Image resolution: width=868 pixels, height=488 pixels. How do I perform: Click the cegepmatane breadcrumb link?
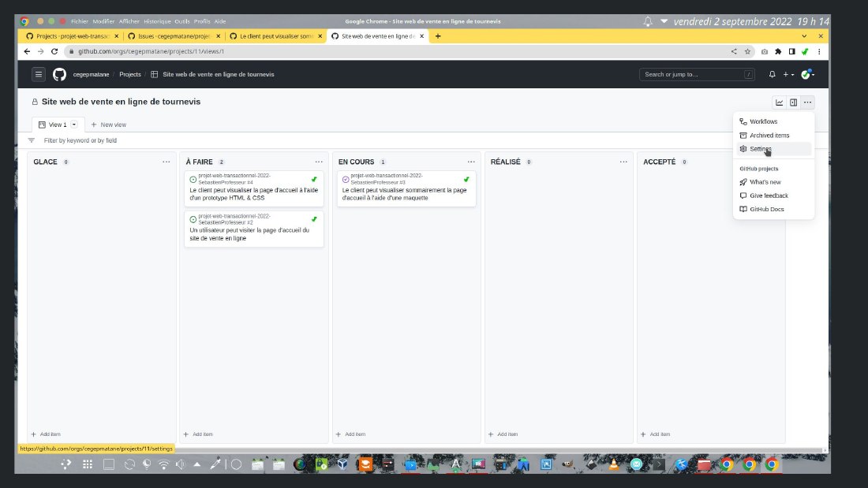point(91,74)
